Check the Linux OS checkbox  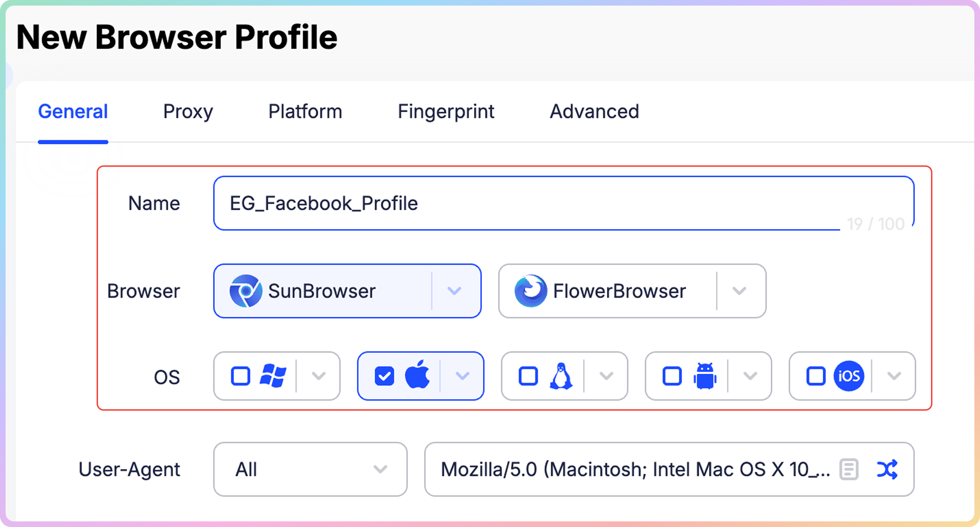528,376
